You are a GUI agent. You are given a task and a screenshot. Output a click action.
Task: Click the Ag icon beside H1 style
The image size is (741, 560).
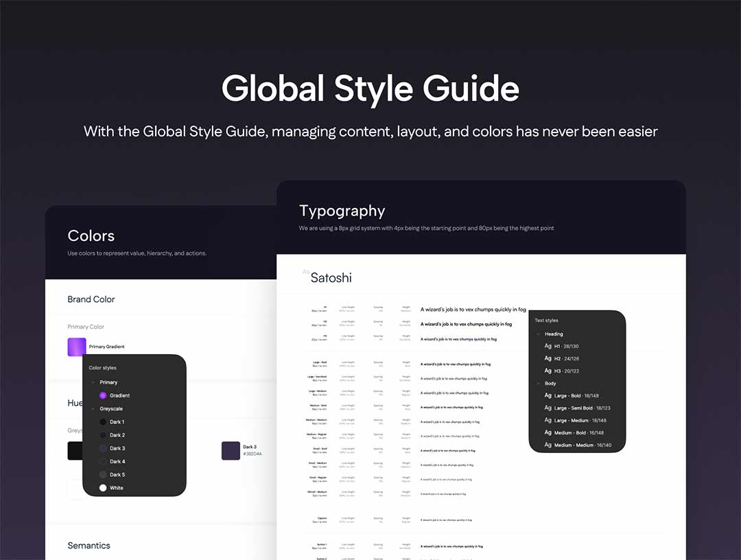tap(548, 347)
